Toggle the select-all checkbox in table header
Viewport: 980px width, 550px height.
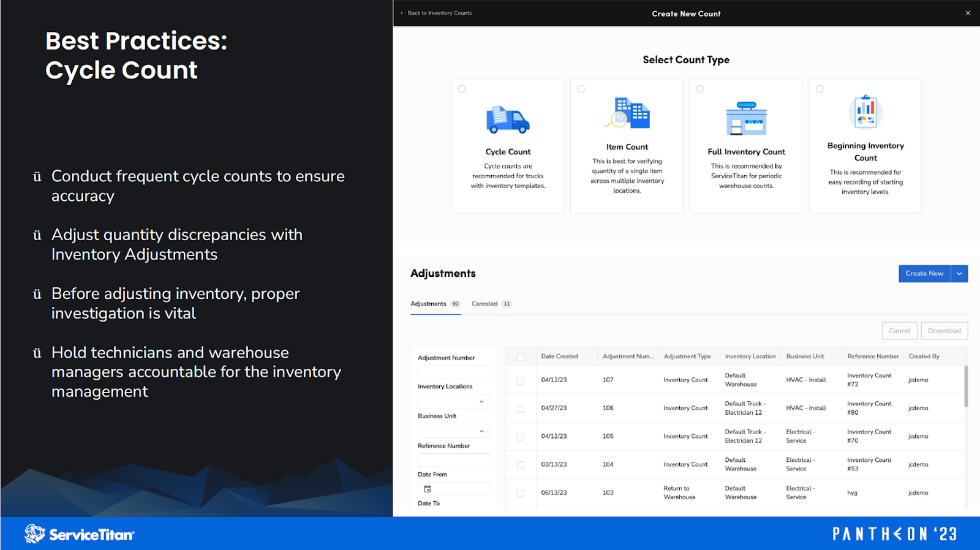tap(521, 357)
